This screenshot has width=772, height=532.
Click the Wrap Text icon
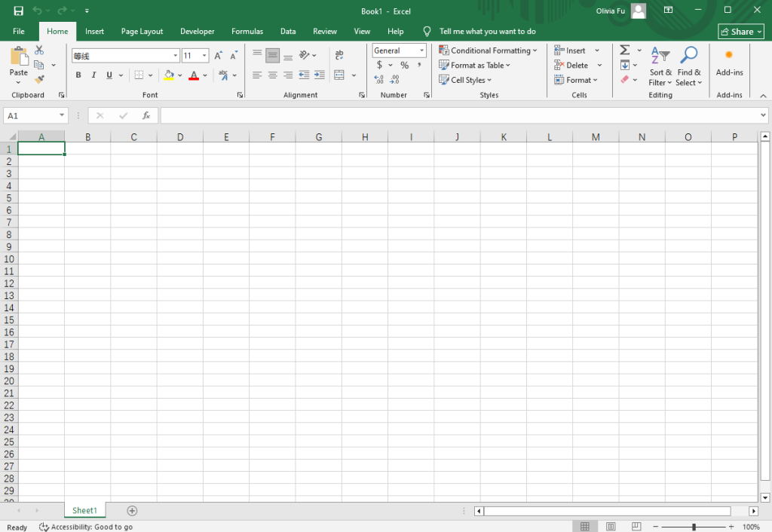339,54
